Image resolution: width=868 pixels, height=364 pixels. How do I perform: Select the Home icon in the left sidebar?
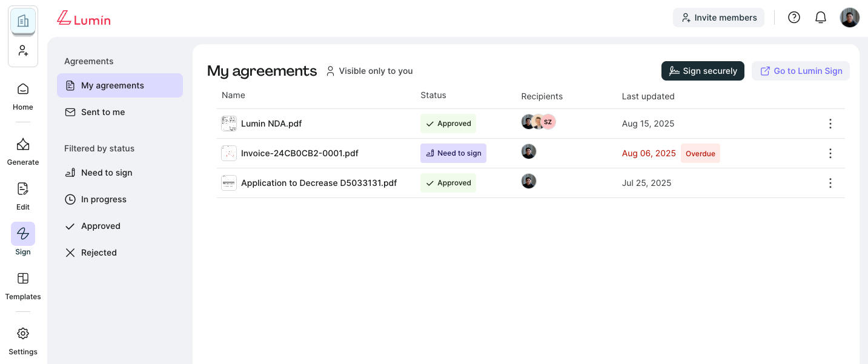(x=22, y=88)
